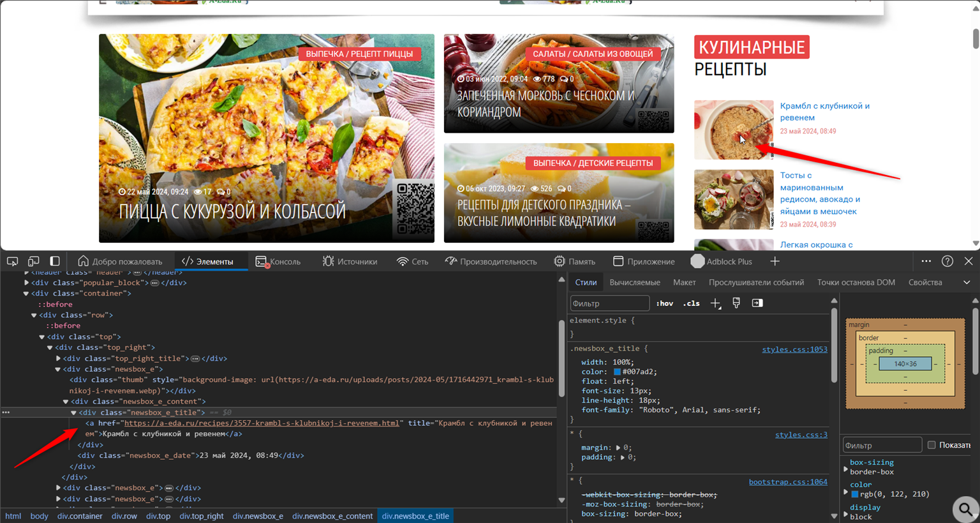This screenshot has width=980, height=523.
Task: Select the Стили tab
Action: (586, 282)
